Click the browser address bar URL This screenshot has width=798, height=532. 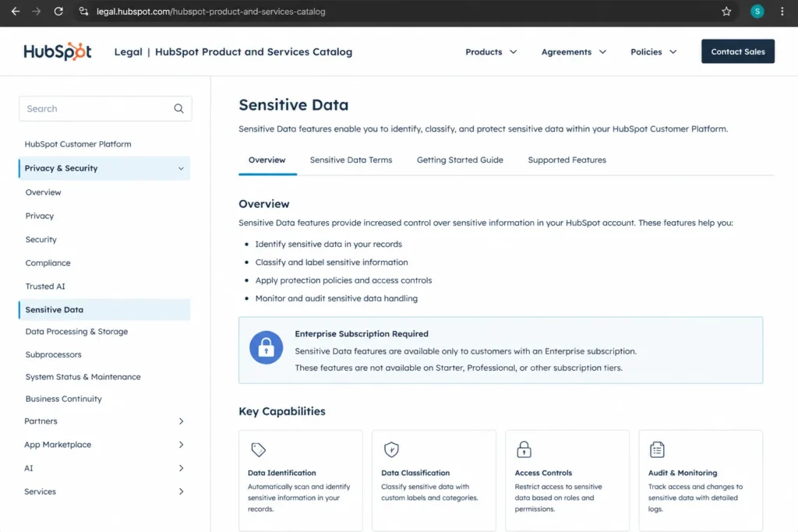tap(210, 11)
